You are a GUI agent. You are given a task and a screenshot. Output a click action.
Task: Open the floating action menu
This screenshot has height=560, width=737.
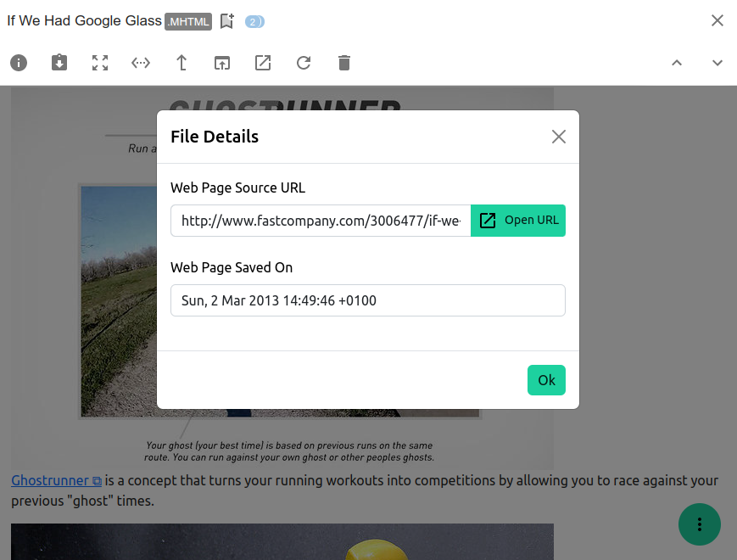(x=699, y=524)
